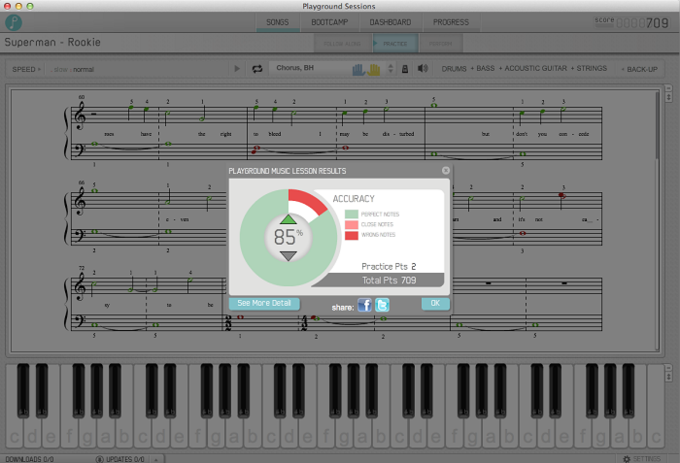Click the treble clef on first staff
Viewport: 680px width, 463px height.
80,116
